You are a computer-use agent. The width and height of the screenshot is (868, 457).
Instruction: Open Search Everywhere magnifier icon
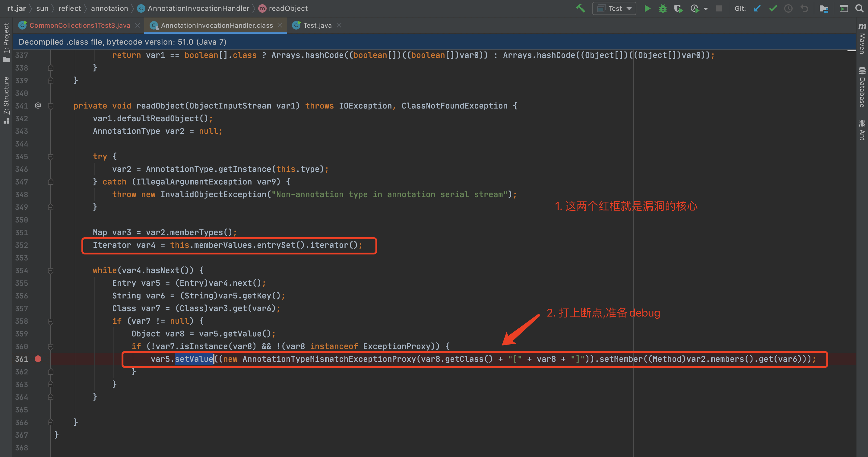pos(859,8)
